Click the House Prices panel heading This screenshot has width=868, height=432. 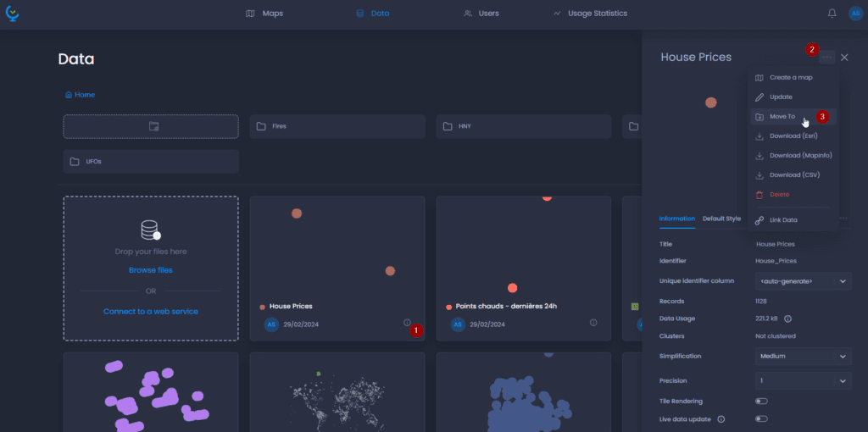tap(696, 57)
